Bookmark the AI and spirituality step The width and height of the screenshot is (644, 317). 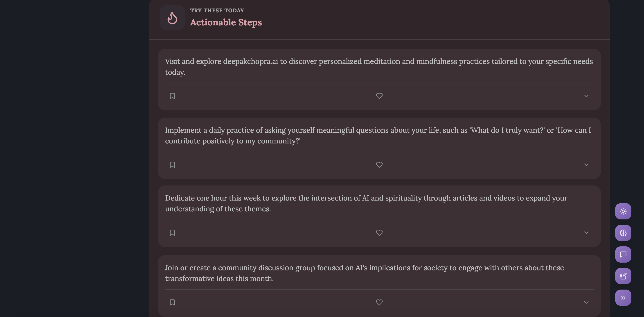[172, 232]
